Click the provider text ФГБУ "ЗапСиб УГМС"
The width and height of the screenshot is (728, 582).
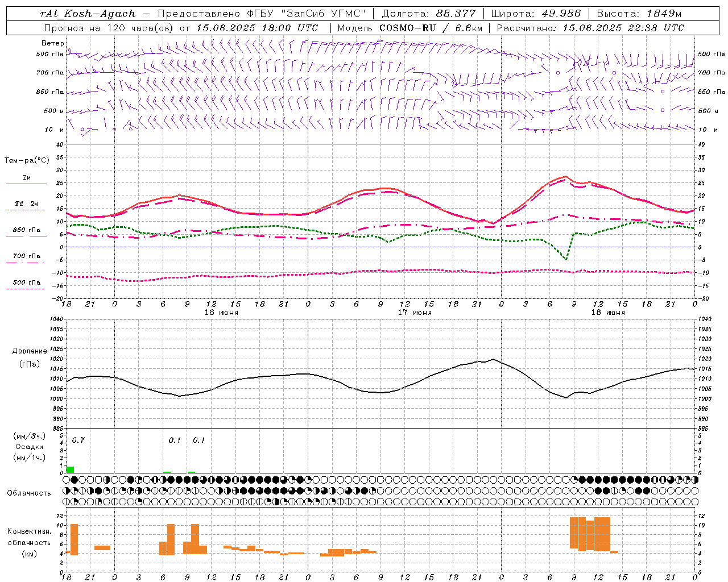307,14
